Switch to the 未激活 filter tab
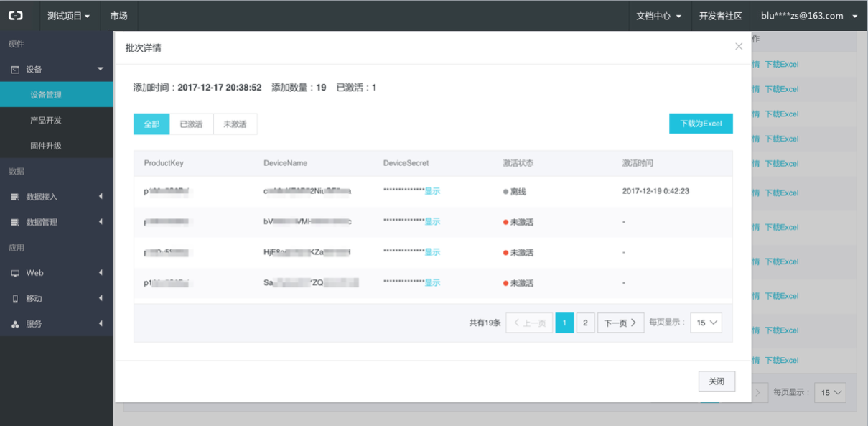The width and height of the screenshot is (868, 426). click(x=235, y=124)
